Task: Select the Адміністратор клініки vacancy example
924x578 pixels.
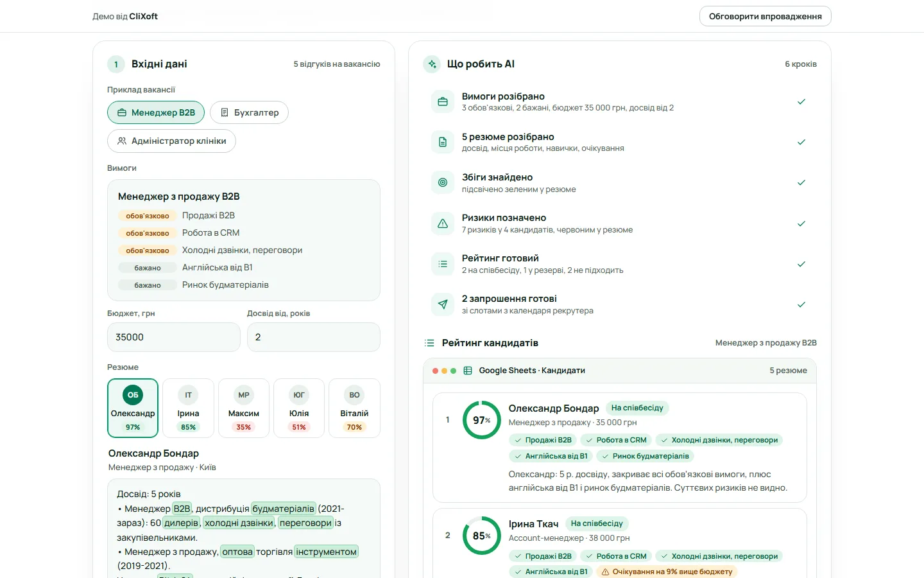Action: pyautogui.click(x=171, y=141)
